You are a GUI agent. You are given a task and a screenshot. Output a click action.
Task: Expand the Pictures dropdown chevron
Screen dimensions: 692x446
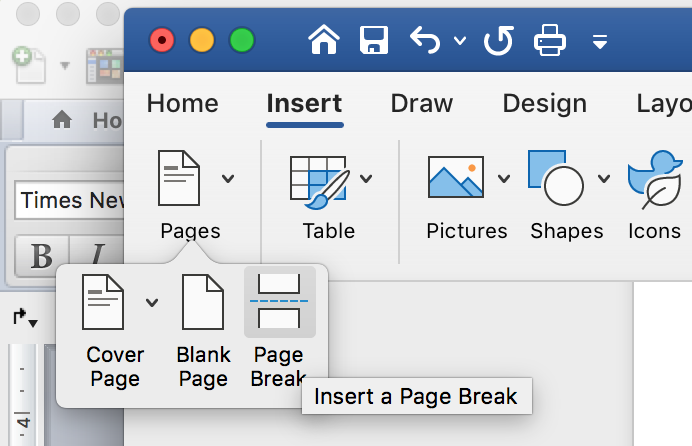point(504,179)
